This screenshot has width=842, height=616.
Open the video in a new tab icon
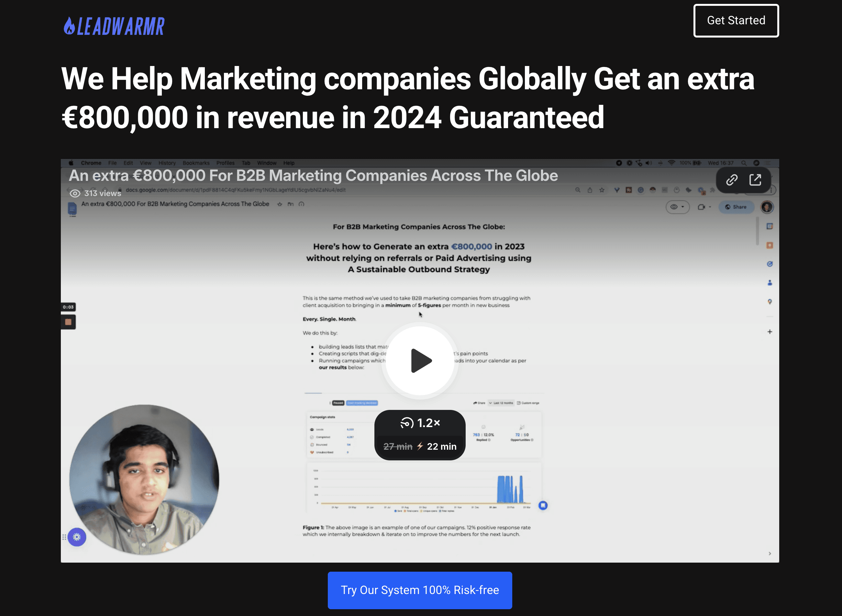[x=756, y=180]
